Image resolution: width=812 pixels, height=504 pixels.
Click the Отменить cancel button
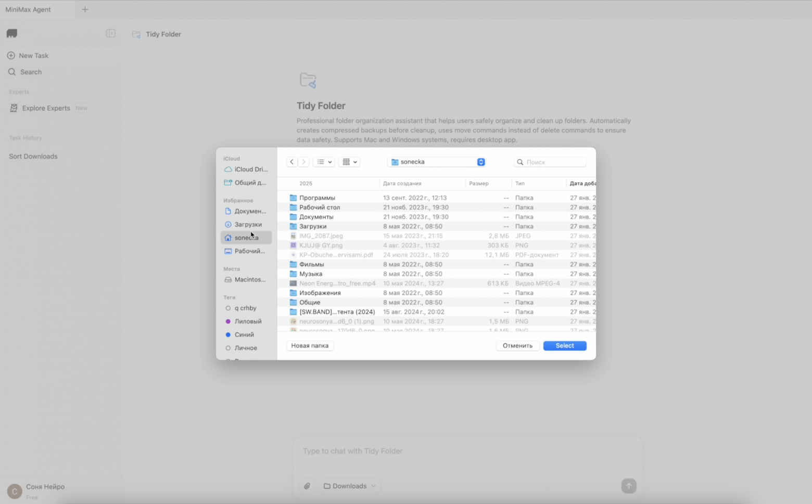517,346
